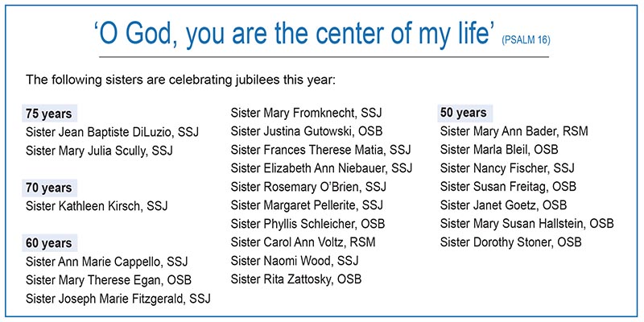Click Sister Mary Ann Bader, RSM
The height and width of the screenshot is (322, 644).
click(514, 131)
